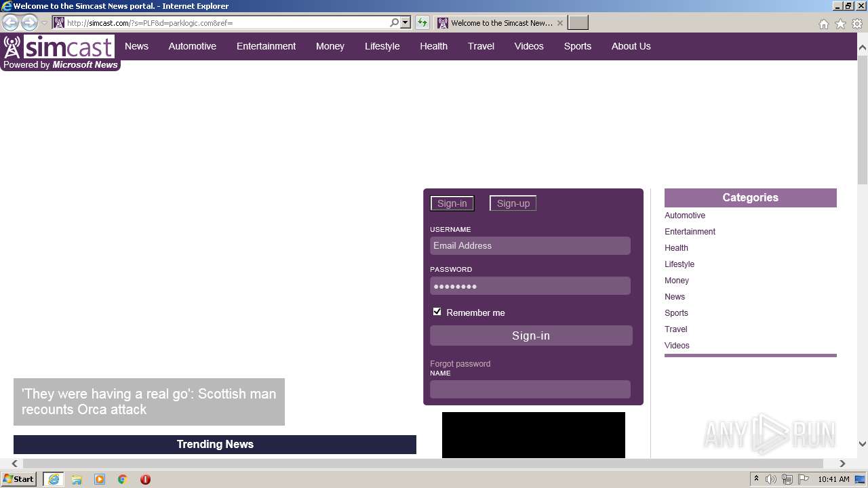Click the Trending News heading
The image size is (868, 488).
[215, 445]
